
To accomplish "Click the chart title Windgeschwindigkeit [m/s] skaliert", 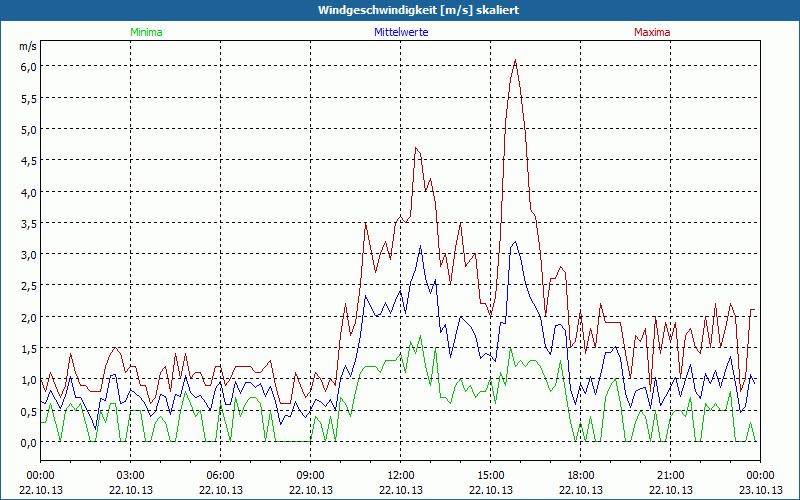I will tap(418, 10).
